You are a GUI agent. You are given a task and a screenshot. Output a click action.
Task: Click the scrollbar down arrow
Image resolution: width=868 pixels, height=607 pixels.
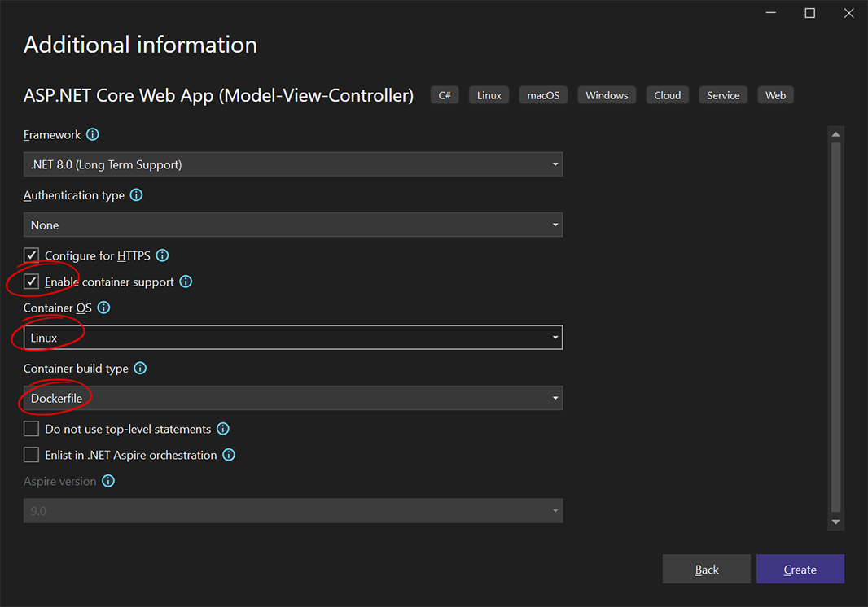836,522
